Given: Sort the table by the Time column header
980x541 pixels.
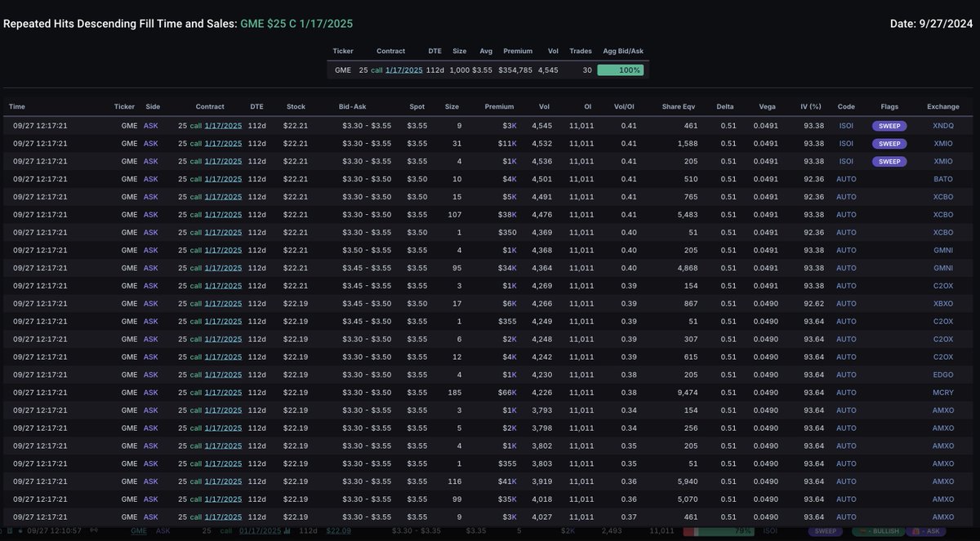Looking at the screenshot, I should 17,106.
